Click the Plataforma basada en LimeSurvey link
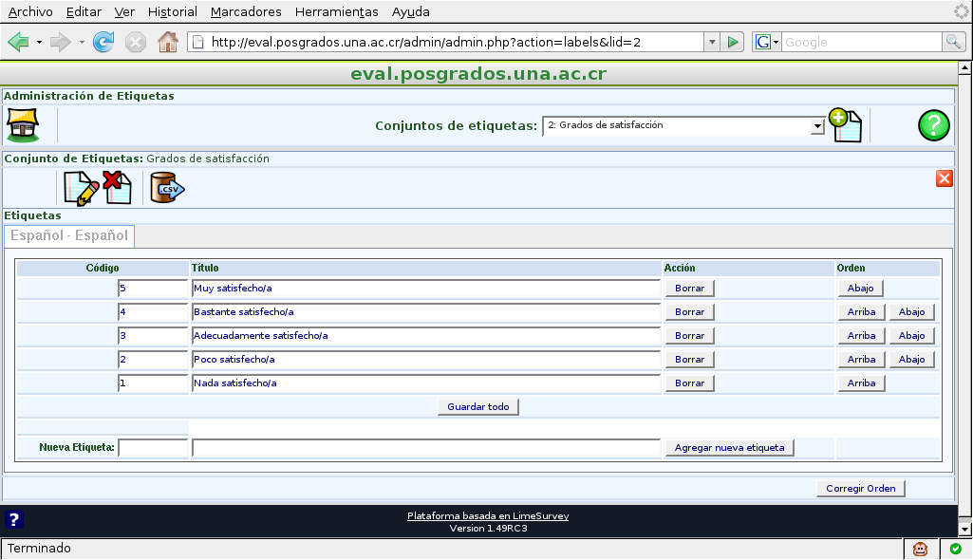This screenshot has width=973, height=560. [x=487, y=516]
